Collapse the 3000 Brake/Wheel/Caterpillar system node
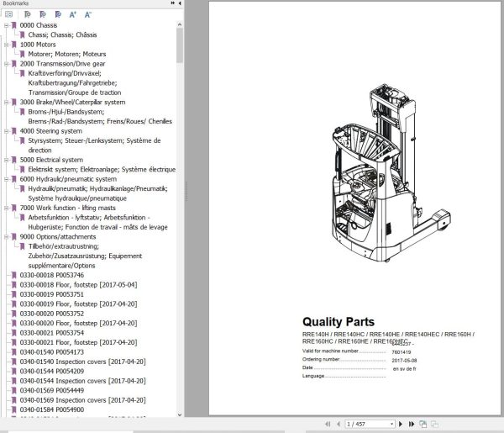The image size is (504, 433). click(6, 102)
